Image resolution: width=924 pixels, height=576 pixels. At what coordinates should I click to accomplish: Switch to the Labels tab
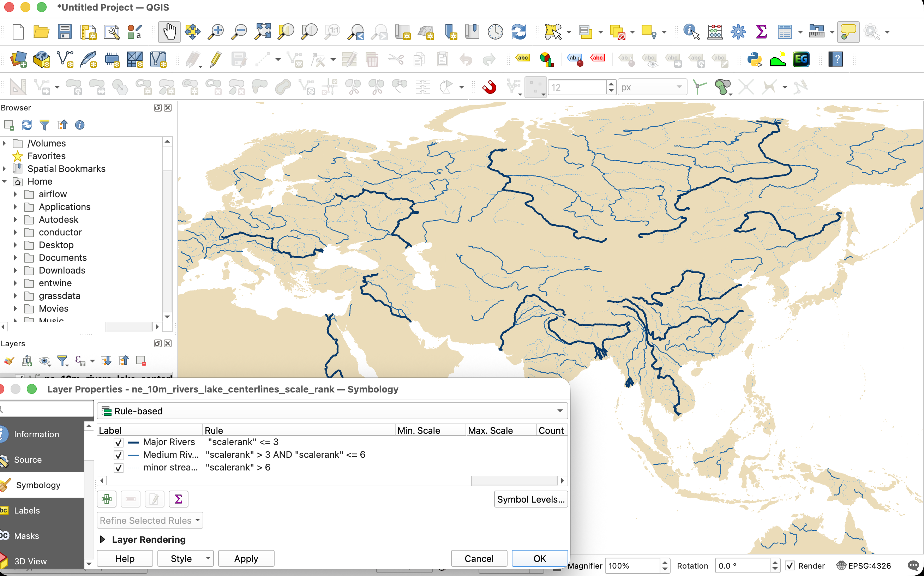point(42,510)
